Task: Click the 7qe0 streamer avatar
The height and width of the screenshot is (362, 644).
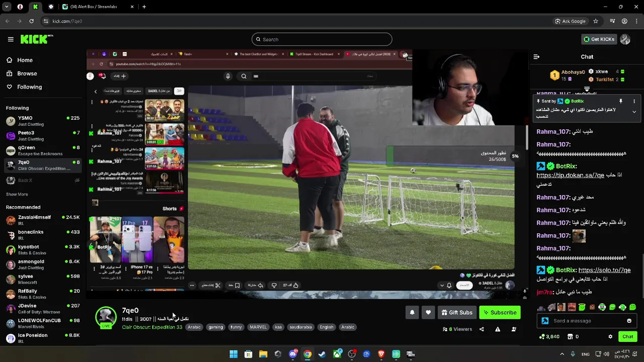Action: click(106, 317)
